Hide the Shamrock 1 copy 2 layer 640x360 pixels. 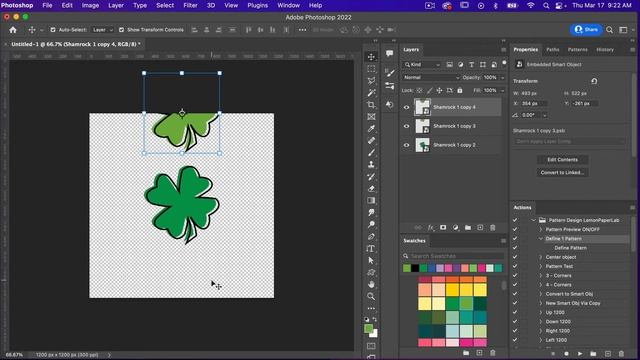click(x=407, y=145)
